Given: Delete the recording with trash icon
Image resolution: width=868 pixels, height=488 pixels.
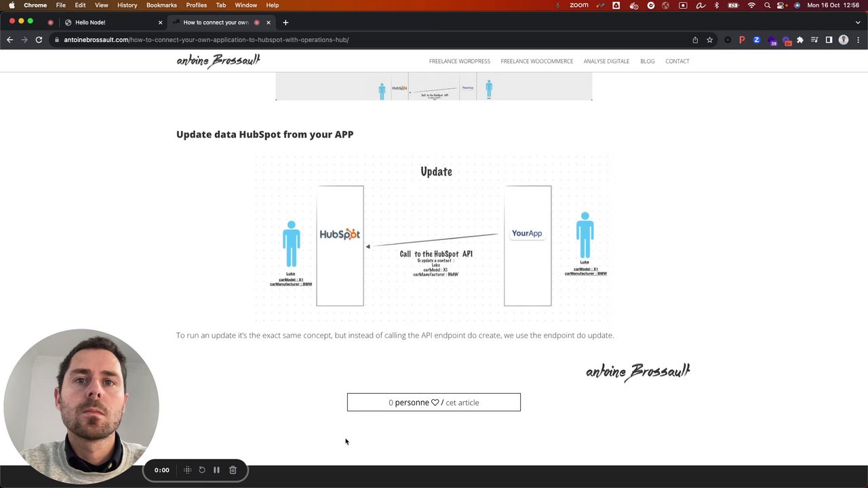Looking at the screenshot, I should pos(233,470).
